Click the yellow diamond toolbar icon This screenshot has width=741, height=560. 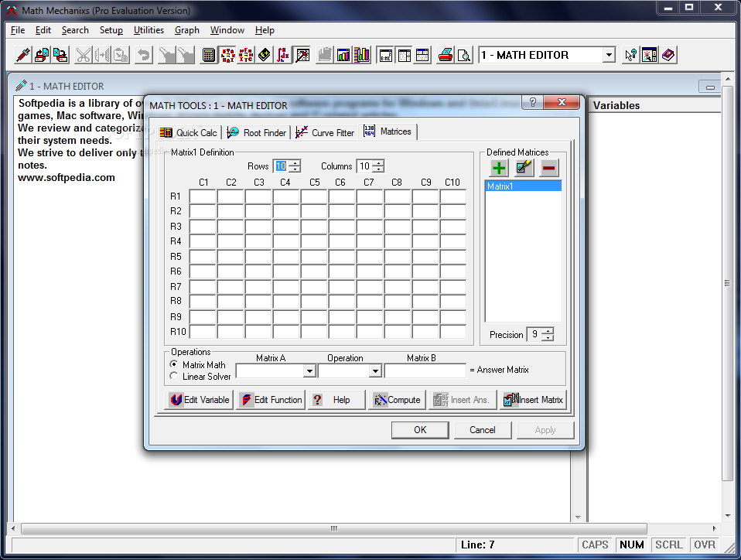click(265, 55)
